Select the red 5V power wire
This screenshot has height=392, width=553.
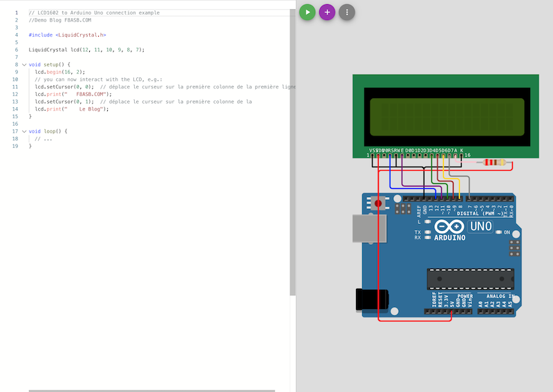378,247
